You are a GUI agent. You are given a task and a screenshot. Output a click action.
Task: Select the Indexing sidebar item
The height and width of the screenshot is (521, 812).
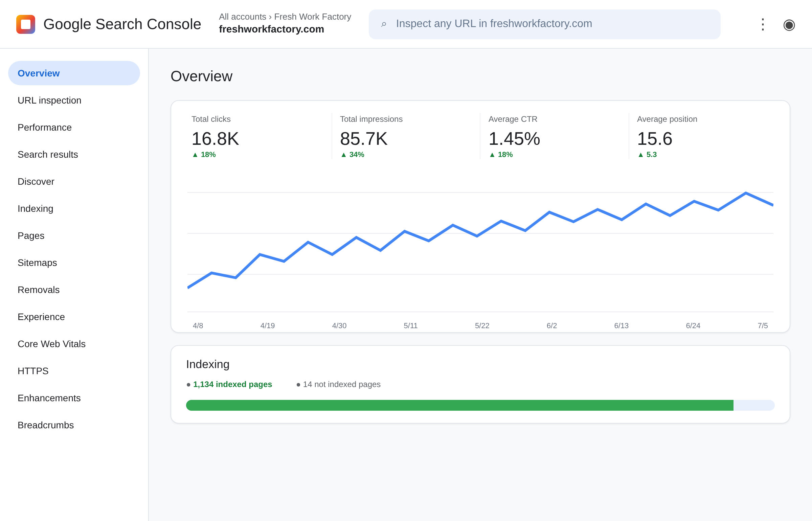[74, 208]
